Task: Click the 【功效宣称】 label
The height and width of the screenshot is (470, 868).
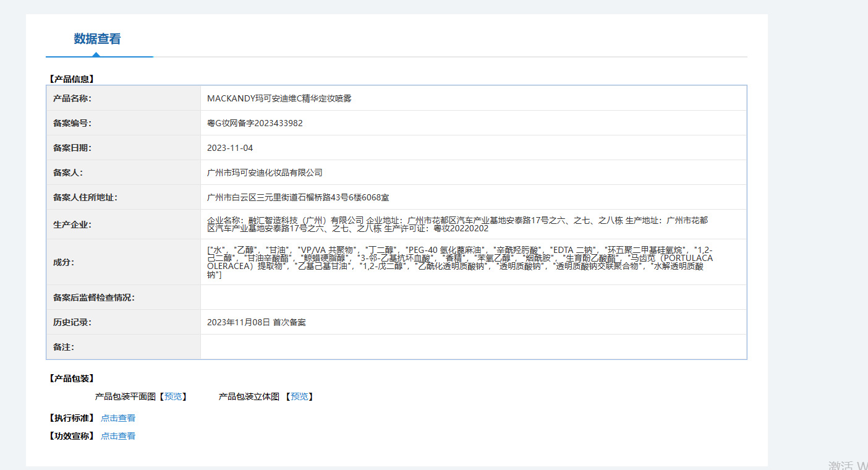Action: click(x=72, y=436)
